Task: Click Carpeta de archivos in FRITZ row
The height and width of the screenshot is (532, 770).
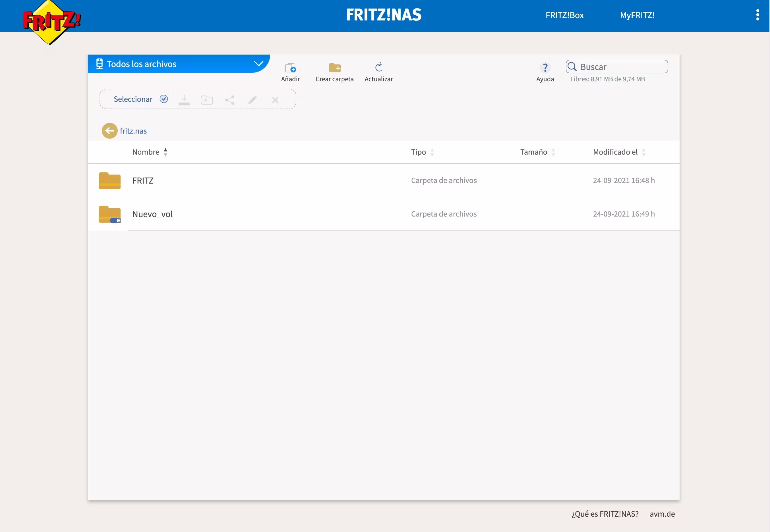Action: pos(444,180)
